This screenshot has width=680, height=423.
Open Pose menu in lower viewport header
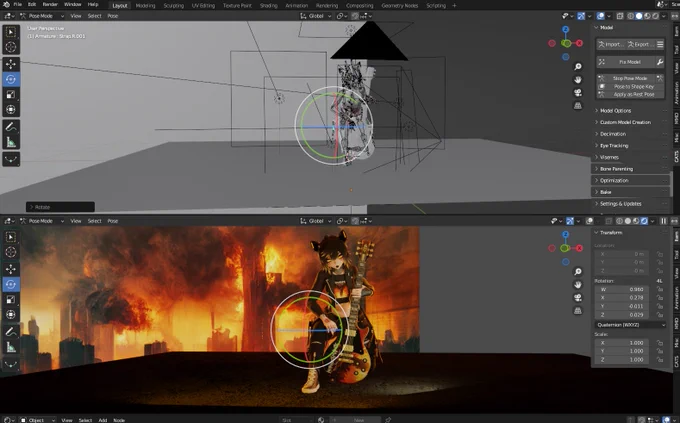click(x=113, y=221)
